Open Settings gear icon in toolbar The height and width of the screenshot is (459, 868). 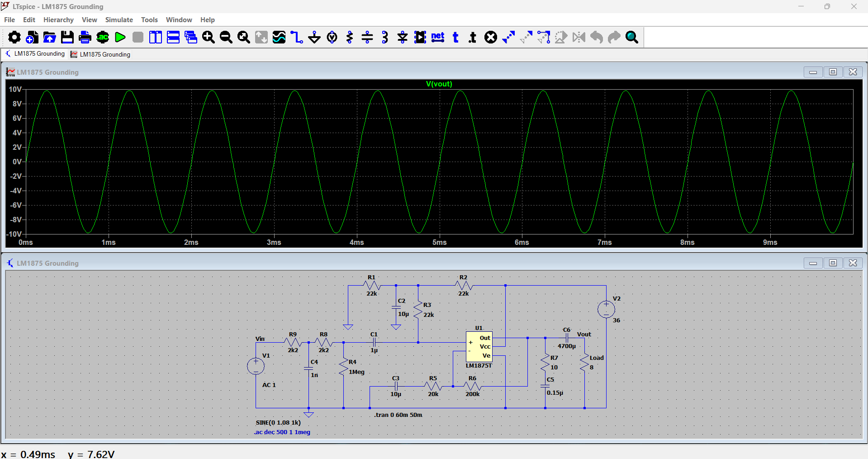14,37
